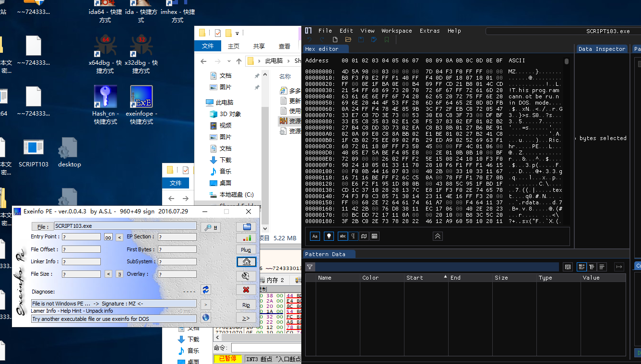
Task: Click the table grid icon in hex editor footer
Action: pyautogui.click(x=375, y=236)
